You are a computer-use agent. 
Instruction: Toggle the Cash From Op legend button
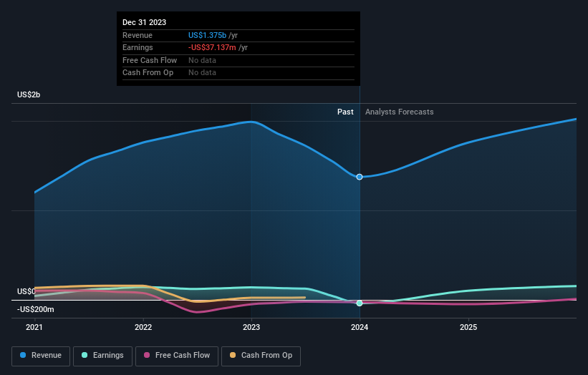(261, 356)
